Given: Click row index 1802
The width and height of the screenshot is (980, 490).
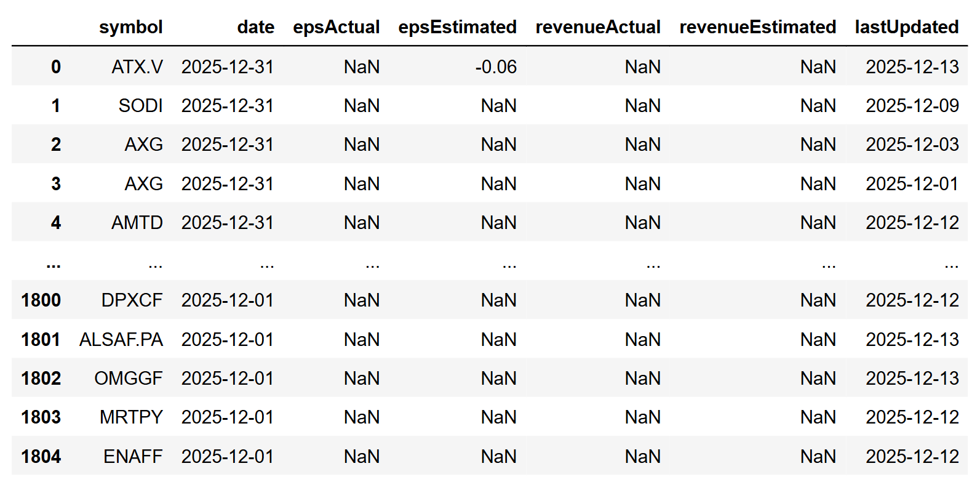Looking at the screenshot, I should click(x=41, y=378).
